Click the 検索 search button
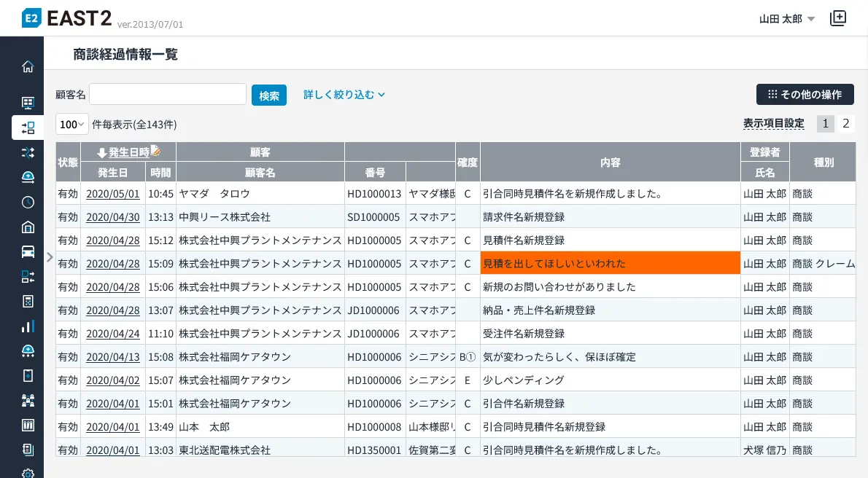The width and height of the screenshot is (868, 478). click(x=269, y=95)
